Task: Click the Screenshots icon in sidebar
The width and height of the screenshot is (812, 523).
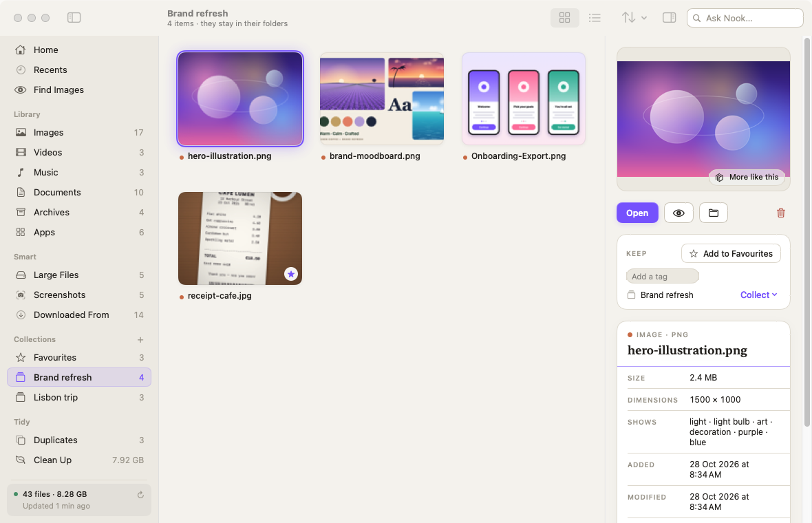Action: [21, 295]
